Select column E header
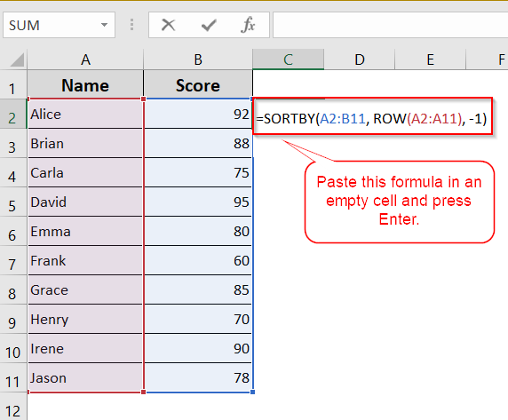This screenshot has width=508, height=420. pos(430,59)
